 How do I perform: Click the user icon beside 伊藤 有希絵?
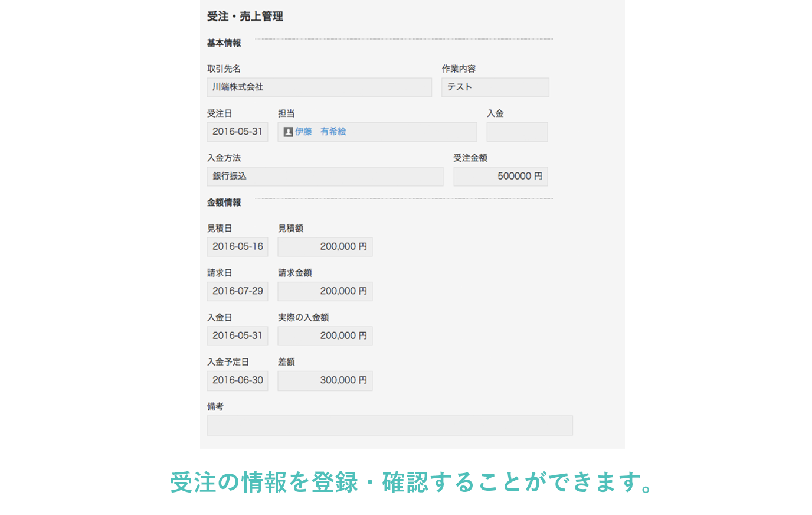(288, 132)
